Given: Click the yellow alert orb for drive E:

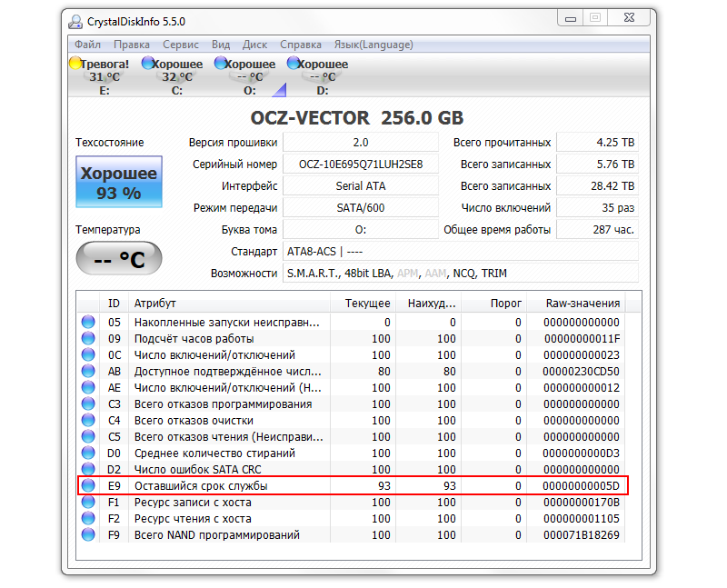Looking at the screenshot, I should point(75,63).
